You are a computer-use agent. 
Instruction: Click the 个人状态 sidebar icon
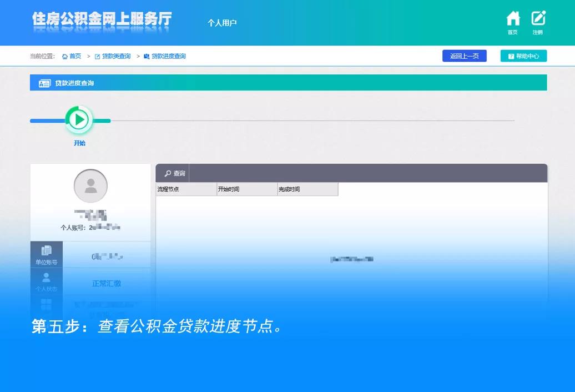[x=46, y=277]
